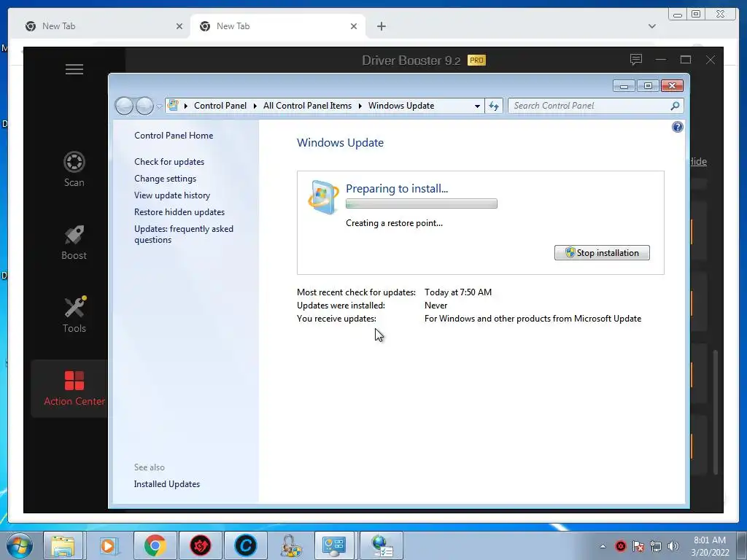
Task: Maximize the Driver Booster window
Action: tap(686, 60)
